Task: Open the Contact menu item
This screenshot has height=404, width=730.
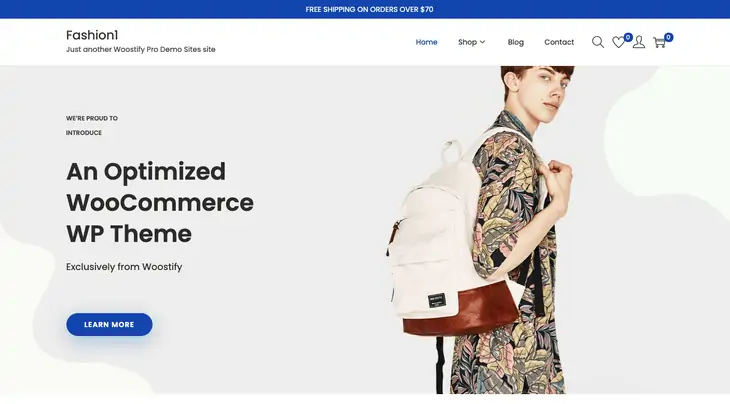Action: [559, 42]
